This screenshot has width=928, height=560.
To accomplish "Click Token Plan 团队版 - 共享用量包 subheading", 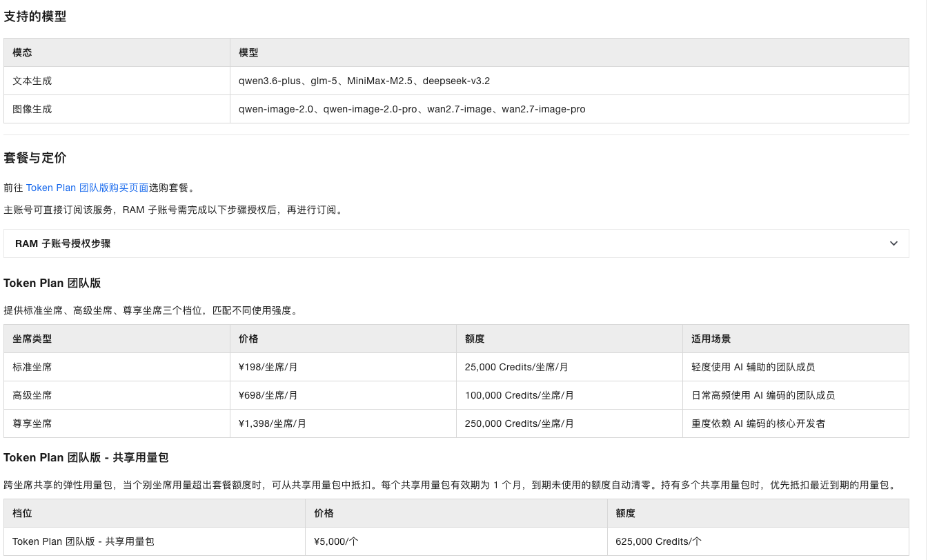I will pos(86,458).
